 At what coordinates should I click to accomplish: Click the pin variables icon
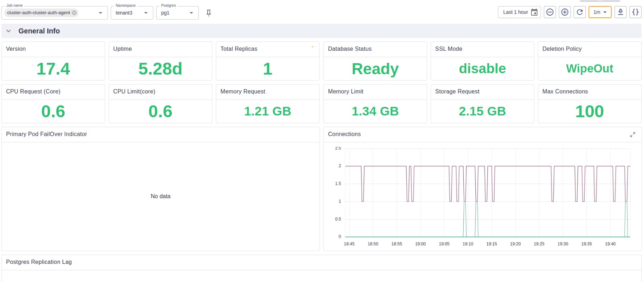(208, 13)
